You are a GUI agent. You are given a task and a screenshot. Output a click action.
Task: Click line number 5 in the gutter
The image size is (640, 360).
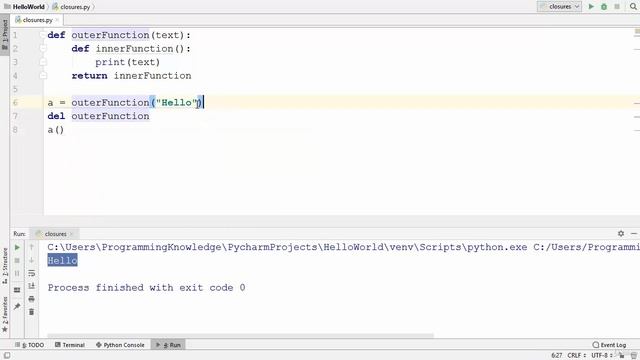(15, 89)
